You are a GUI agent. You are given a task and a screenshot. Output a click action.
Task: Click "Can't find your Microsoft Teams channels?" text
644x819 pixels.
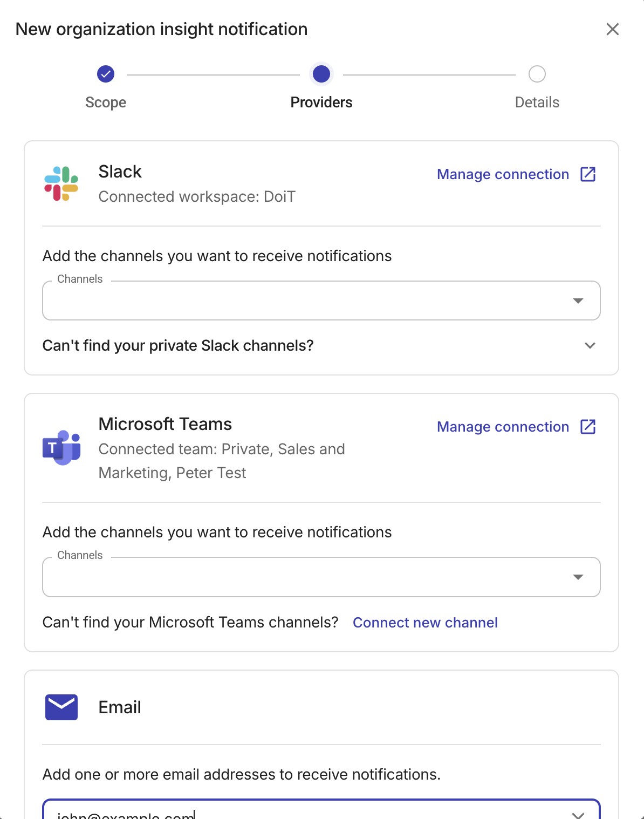pyautogui.click(x=190, y=622)
